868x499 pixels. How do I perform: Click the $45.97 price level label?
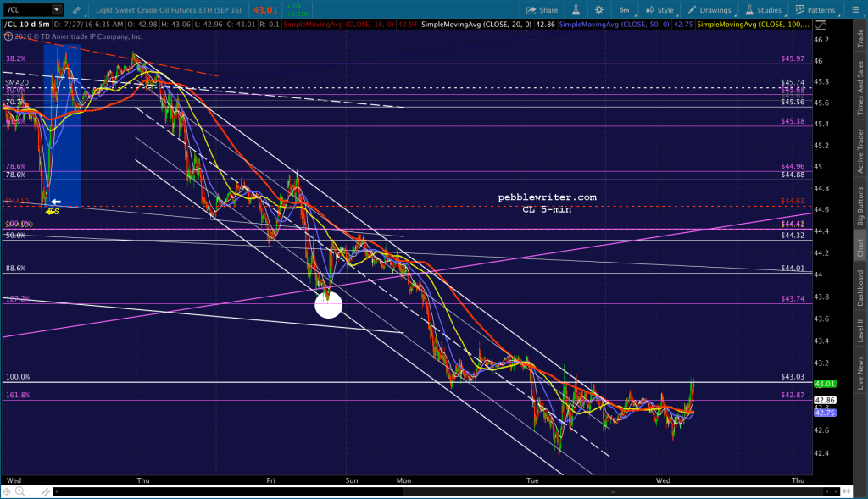point(793,58)
